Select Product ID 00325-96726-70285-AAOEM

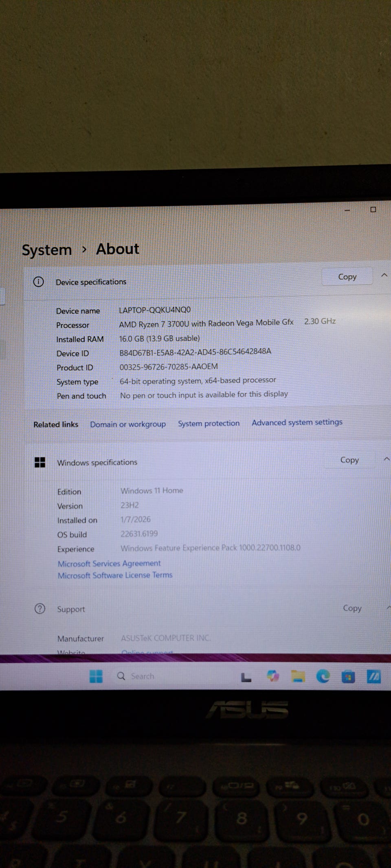(169, 366)
